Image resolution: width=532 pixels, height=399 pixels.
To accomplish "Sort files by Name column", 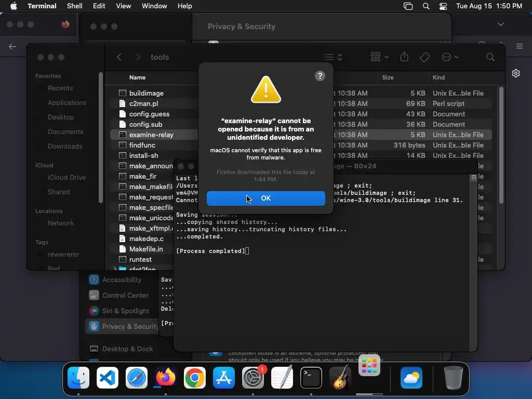I will pos(137,77).
